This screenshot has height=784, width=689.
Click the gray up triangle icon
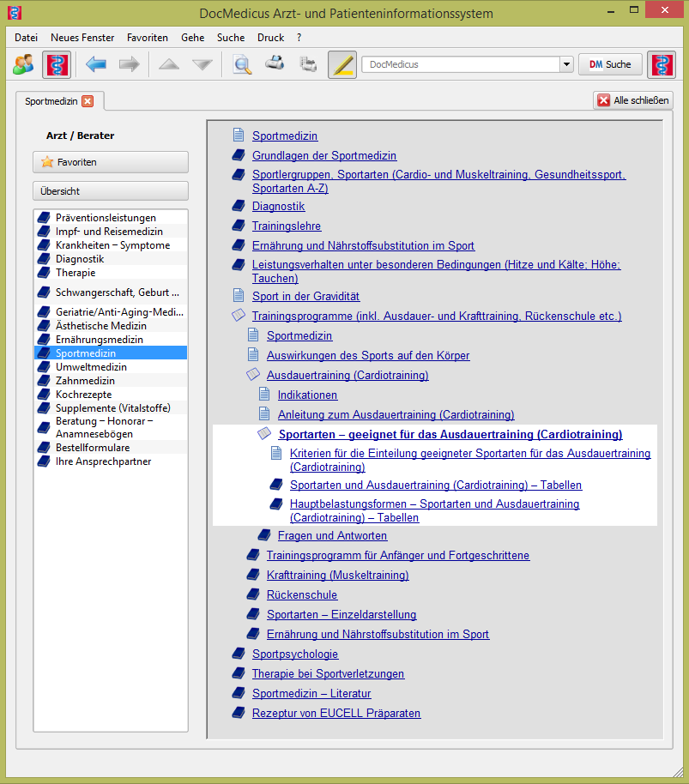[169, 64]
